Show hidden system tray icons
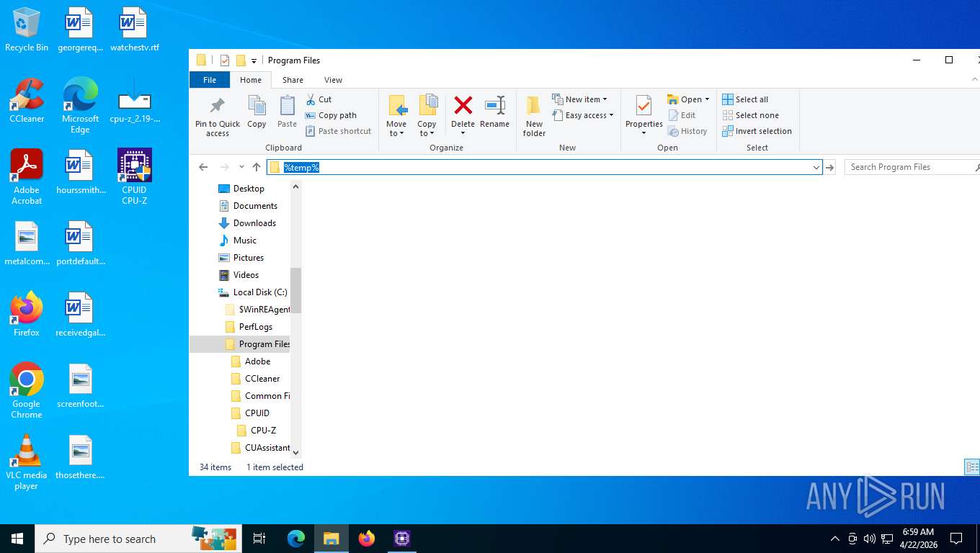The width and height of the screenshot is (980, 553). click(x=835, y=539)
